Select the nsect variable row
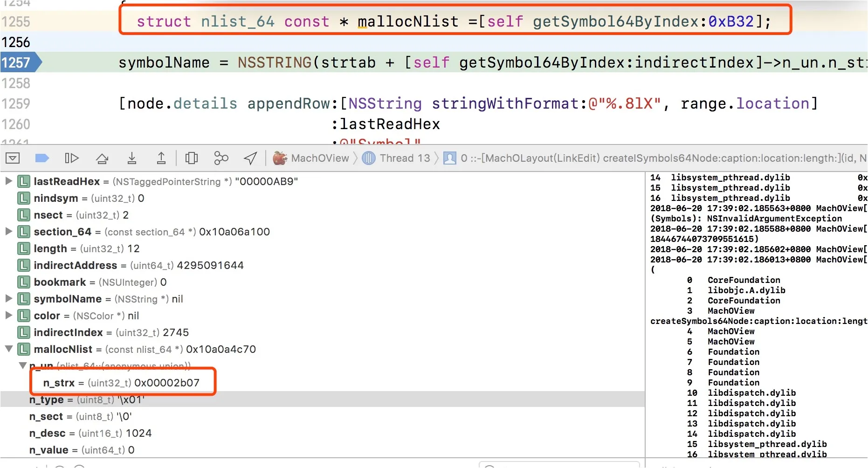 point(323,215)
